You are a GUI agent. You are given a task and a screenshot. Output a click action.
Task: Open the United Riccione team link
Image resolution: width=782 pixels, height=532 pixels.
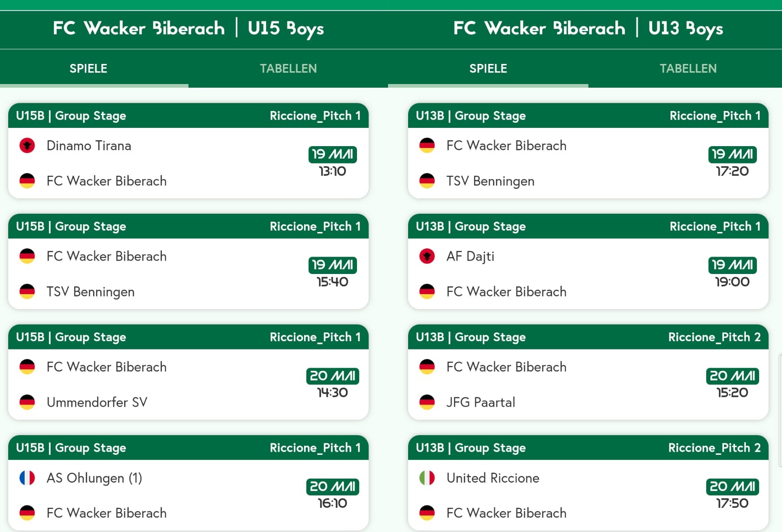tap(493, 478)
